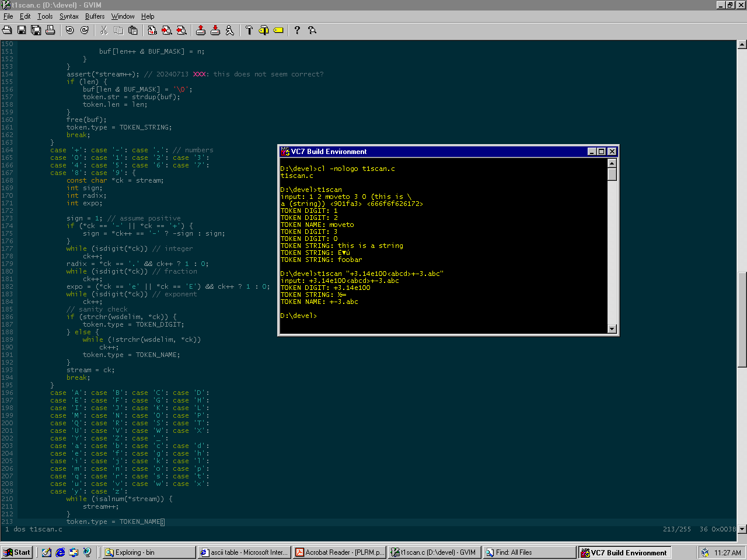This screenshot has height=560, width=747.
Task: Click the Run Script icon (running figure)
Action: [x=230, y=30]
